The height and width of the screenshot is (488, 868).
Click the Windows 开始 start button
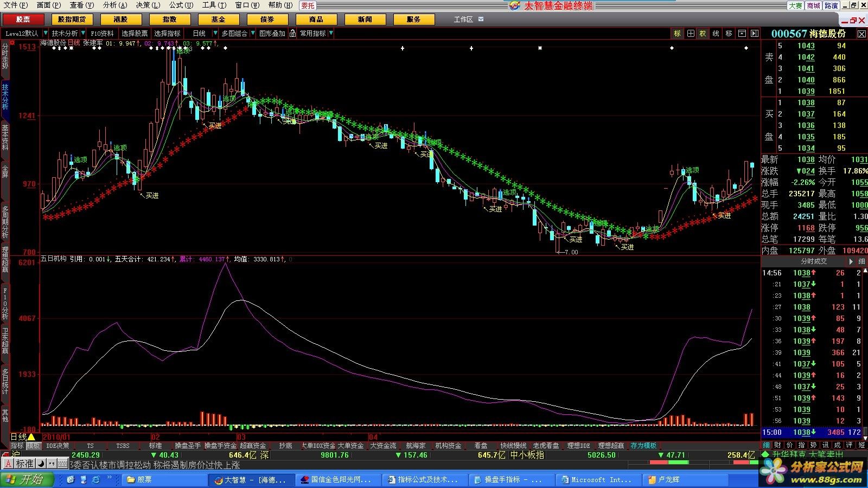27,480
